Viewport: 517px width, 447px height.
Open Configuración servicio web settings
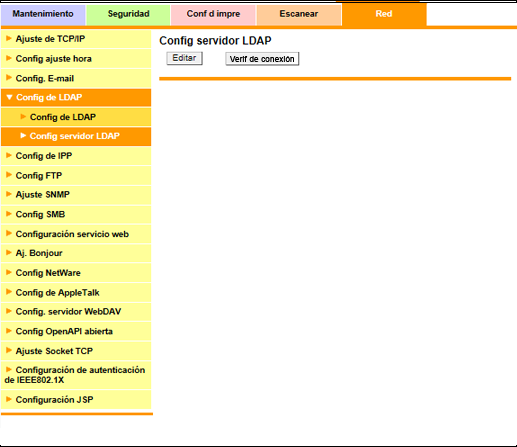click(x=76, y=234)
